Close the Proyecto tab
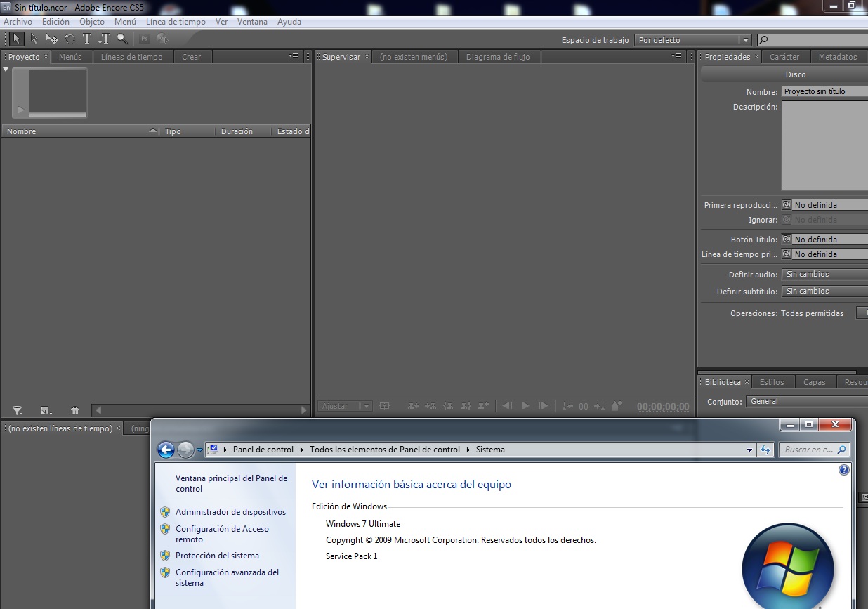Viewport: 868px width, 609px height. click(46, 57)
